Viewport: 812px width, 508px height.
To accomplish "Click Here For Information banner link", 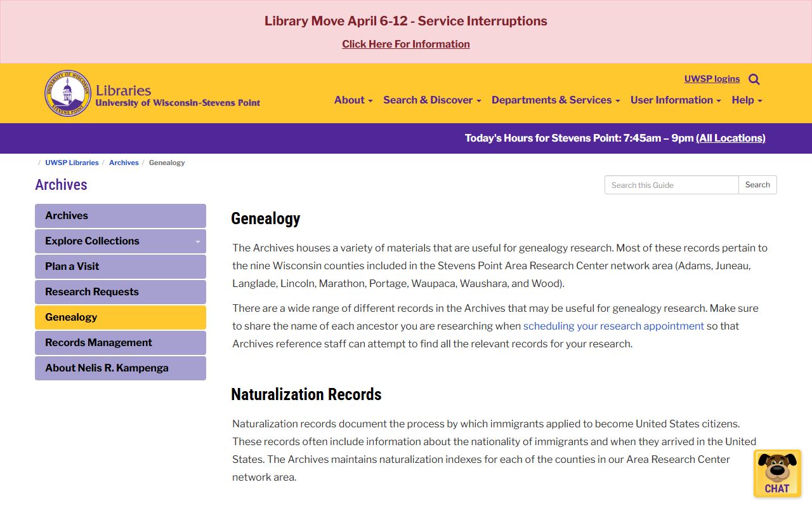I will point(406,44).
